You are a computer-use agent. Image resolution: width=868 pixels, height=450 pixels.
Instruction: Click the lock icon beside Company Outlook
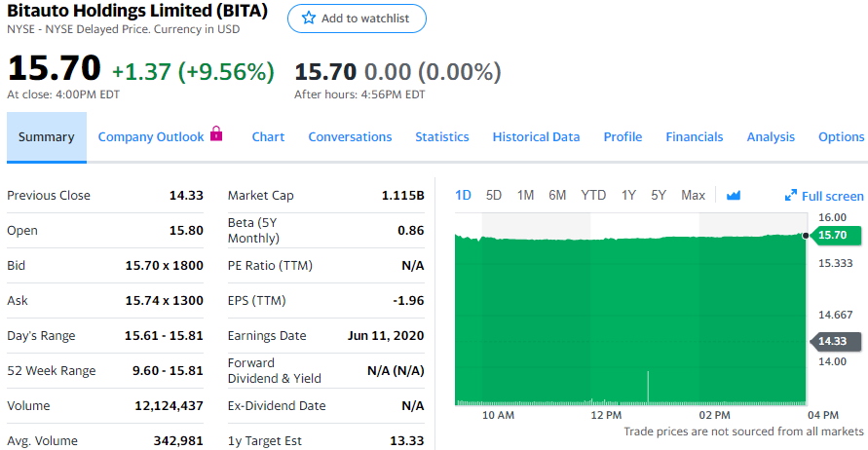pyautogui.click(x=216, y=134)
